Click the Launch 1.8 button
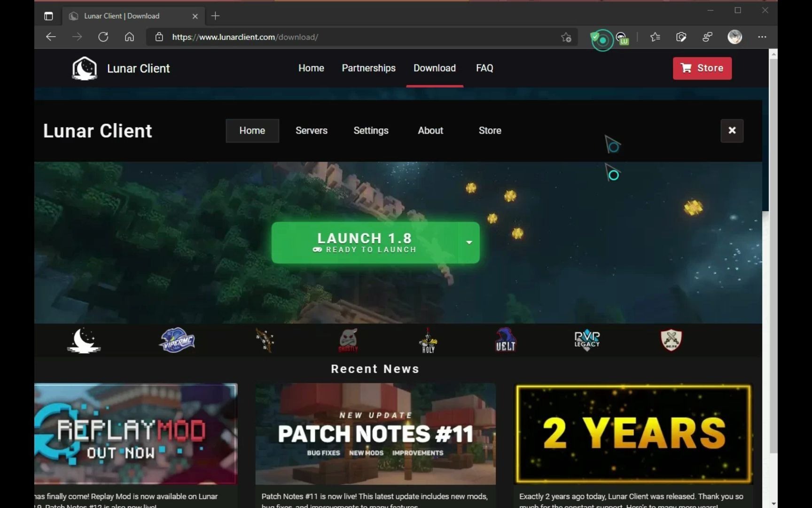812x508 pixels. tap(365, 243)
